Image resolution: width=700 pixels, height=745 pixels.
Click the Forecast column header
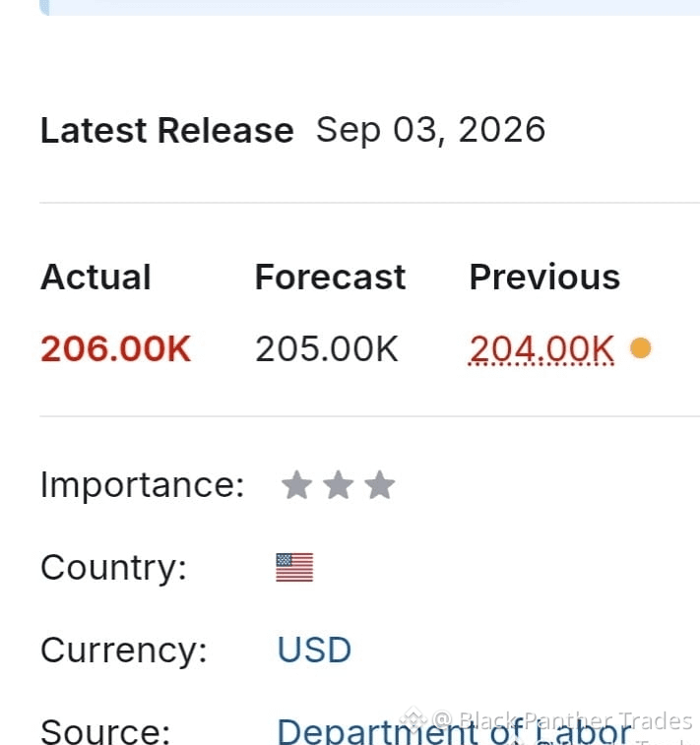(x=330, y=277)
